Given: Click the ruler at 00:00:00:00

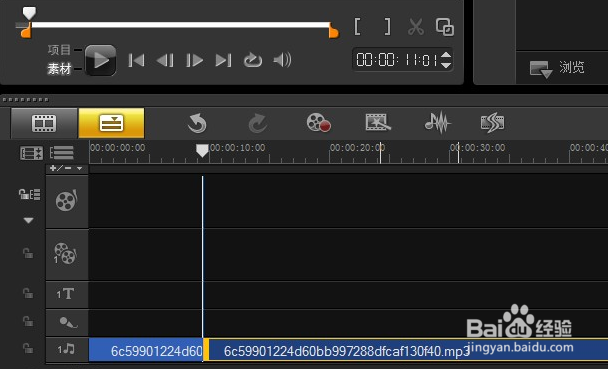Looking at the screenshot, I should tap(117, 148).
